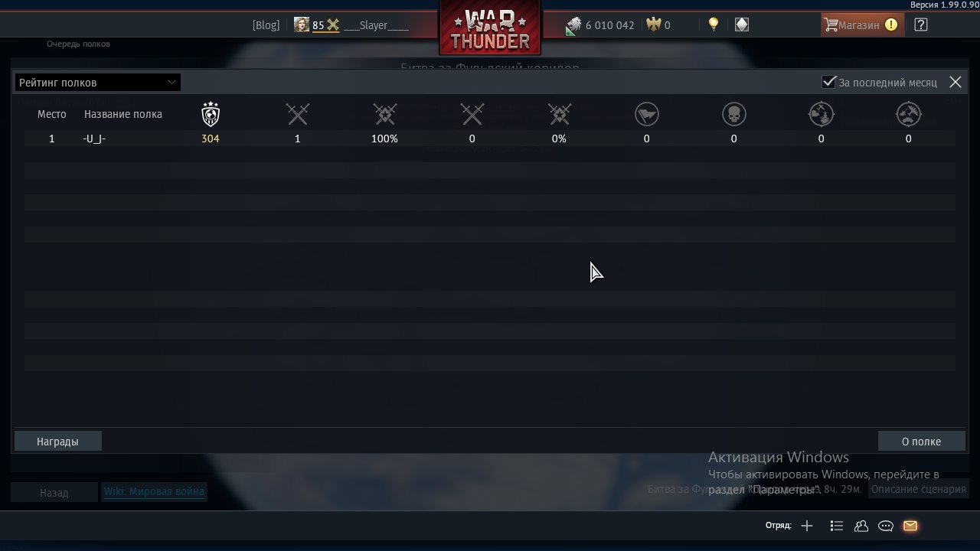Click the squad list icon

(x=837, y=526)
